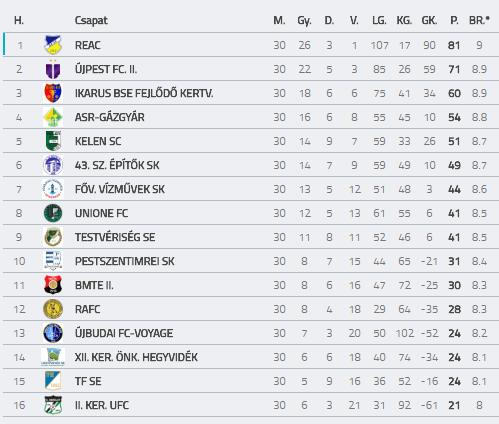Image resolution: width=499 pixels, height=424 pixels.
Task: Open the PESTSZENTIMREI SK team link
Action: (x=124, y=261)
